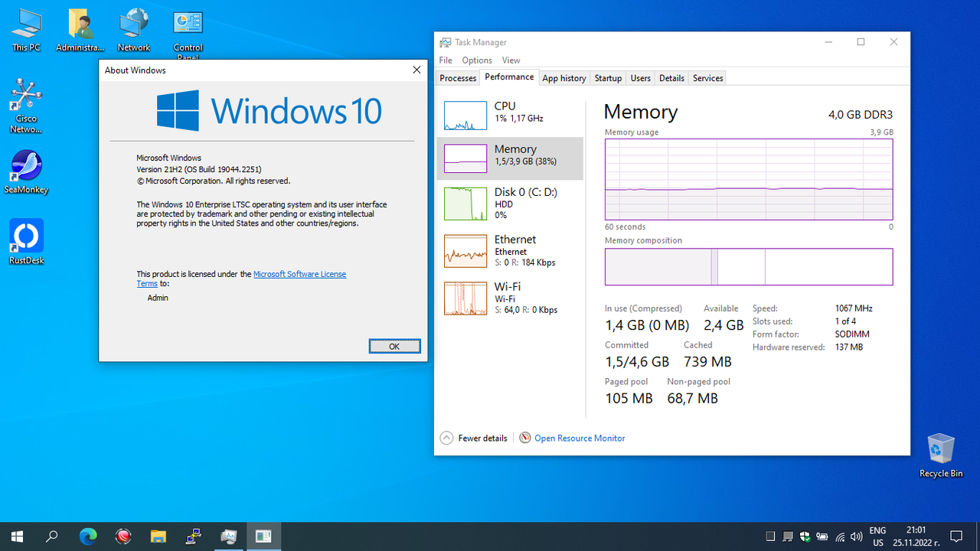This screenshot has width=980, height=551.
Task: Click the '1 of 4' slots used value
Action: pos(845,321)
